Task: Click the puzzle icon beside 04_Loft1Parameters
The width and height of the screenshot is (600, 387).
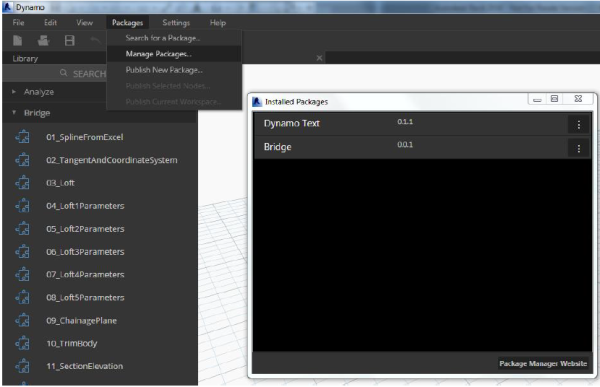Action: pos(23,206)
